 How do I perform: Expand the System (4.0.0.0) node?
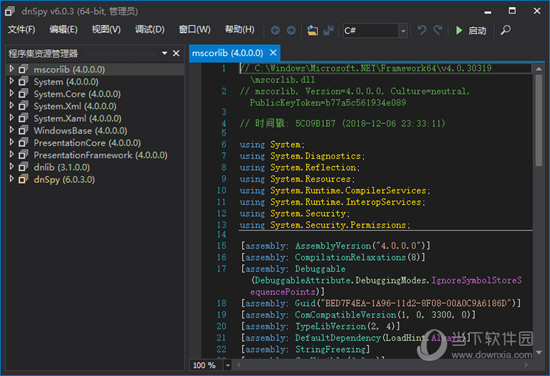(12, 81)
